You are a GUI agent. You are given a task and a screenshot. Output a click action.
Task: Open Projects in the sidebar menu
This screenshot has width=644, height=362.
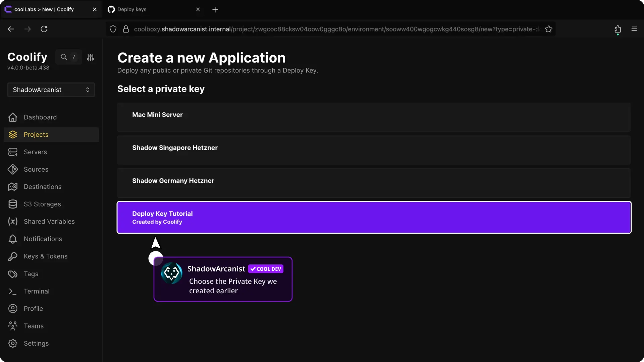(36, 135)
